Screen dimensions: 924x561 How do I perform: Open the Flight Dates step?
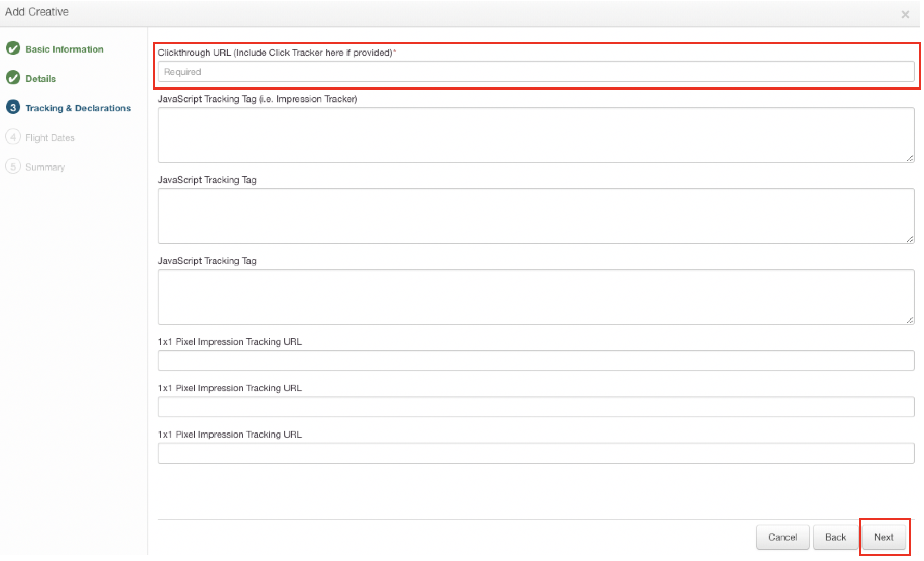50,138
